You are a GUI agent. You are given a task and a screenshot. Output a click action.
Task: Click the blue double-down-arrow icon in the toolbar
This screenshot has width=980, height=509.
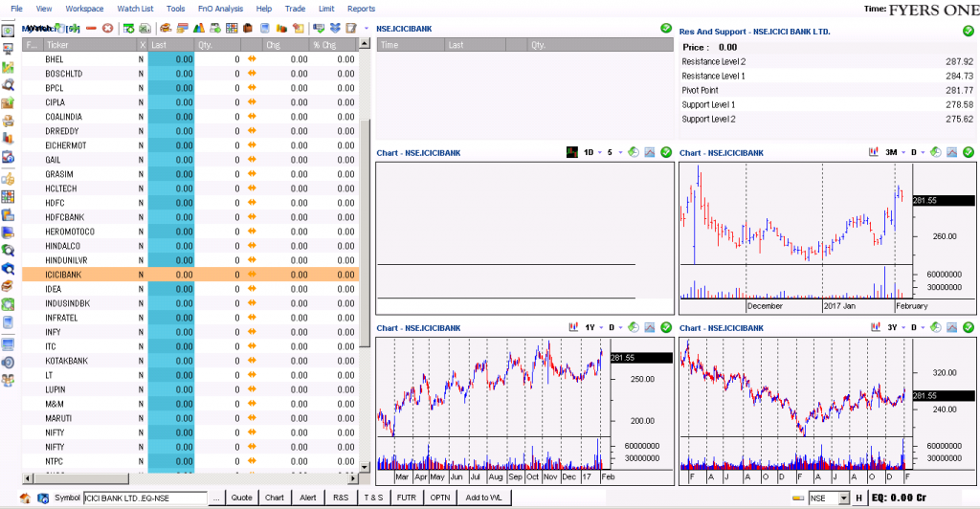pyautogui.click(x=335, y=28)
